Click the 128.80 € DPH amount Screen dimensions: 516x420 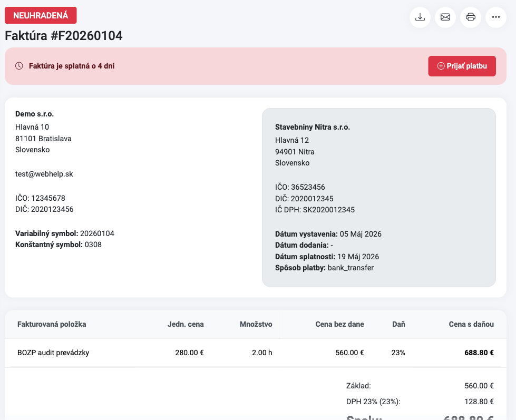[x=479, y=402]
